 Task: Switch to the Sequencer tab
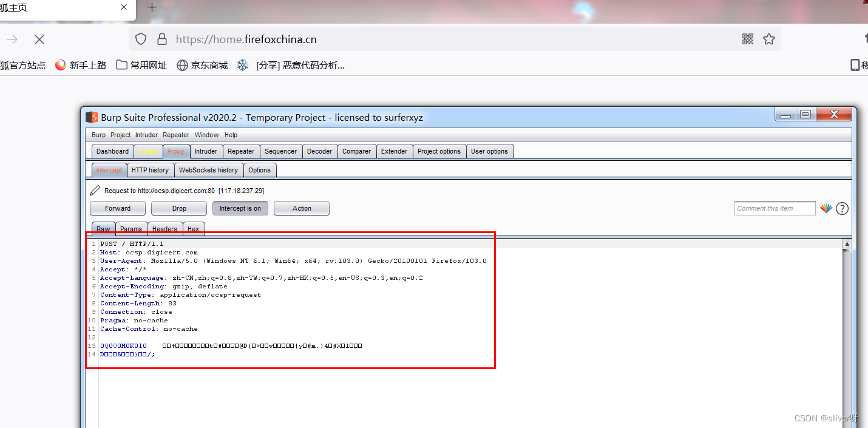pyautogui.click(x=281, y=151)
